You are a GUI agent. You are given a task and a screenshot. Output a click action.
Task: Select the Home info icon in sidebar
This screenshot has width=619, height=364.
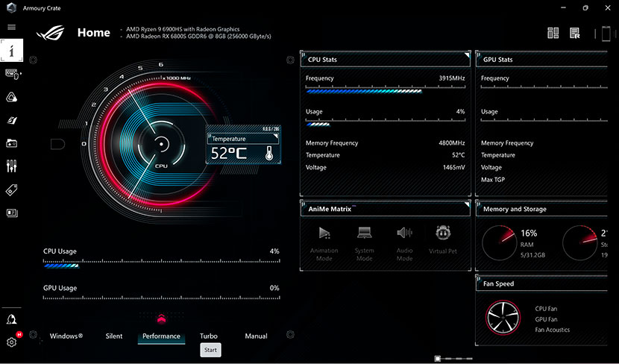11,50
